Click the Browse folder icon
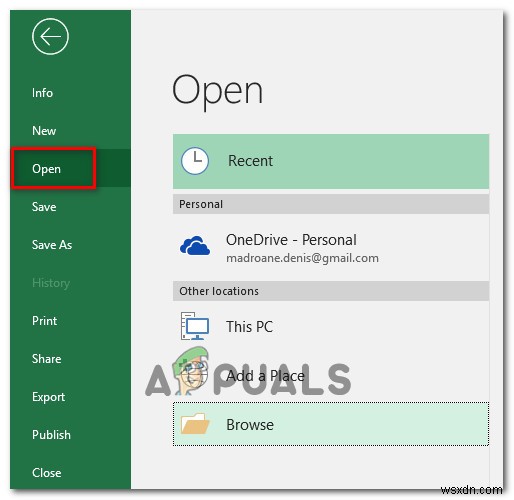514x500 pixels. click(x=195, y=423)
